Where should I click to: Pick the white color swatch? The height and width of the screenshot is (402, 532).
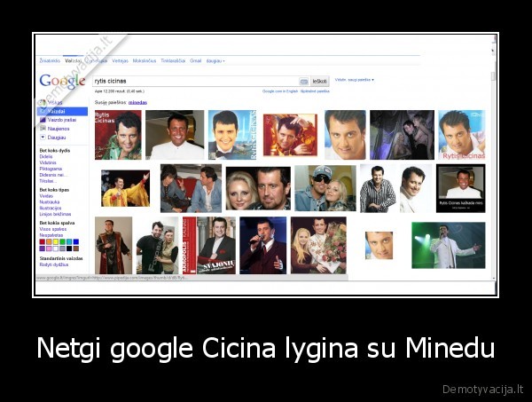[56, 248]
